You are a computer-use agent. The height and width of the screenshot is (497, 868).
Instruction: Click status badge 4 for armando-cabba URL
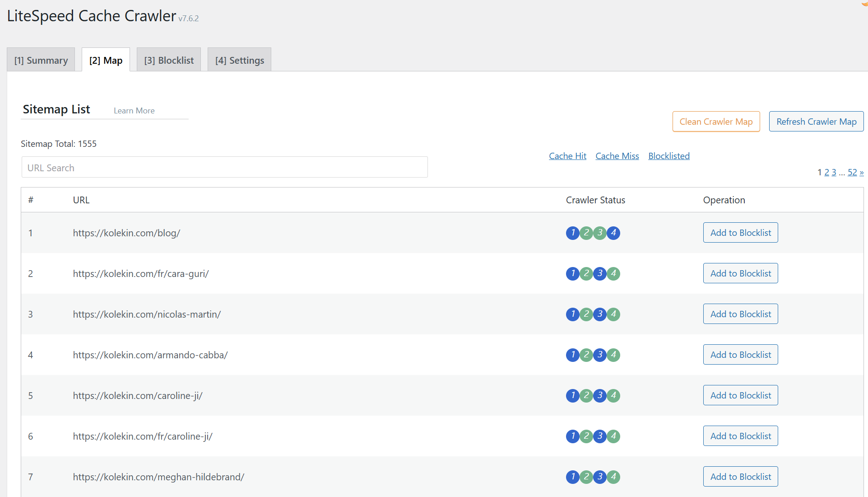613,355
